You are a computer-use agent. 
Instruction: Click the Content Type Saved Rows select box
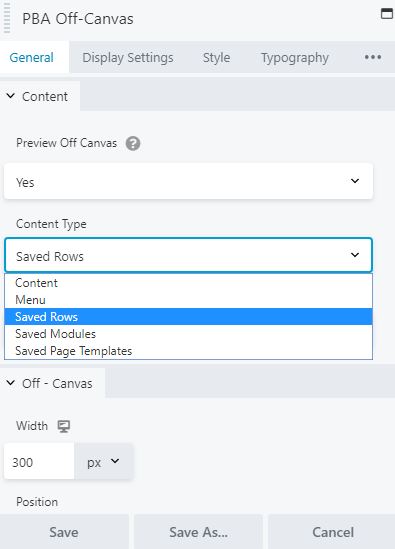188,255
